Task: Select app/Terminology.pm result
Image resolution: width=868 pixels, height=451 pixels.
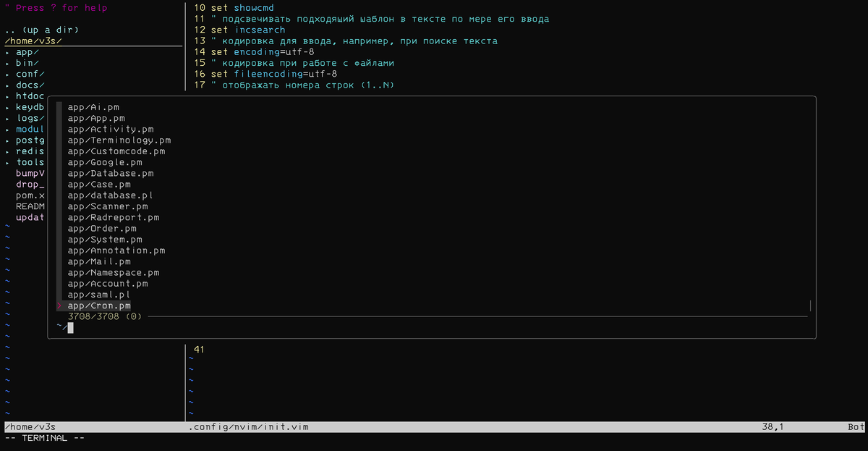Action: 119,140
